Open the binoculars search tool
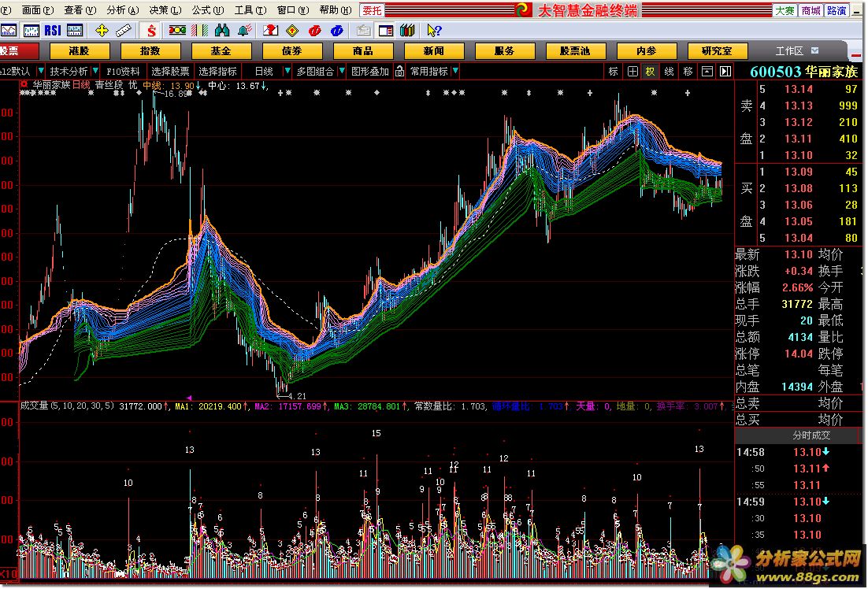Viewport: 868px width, 589px height. pyautogui.click(x=221, y=31)
